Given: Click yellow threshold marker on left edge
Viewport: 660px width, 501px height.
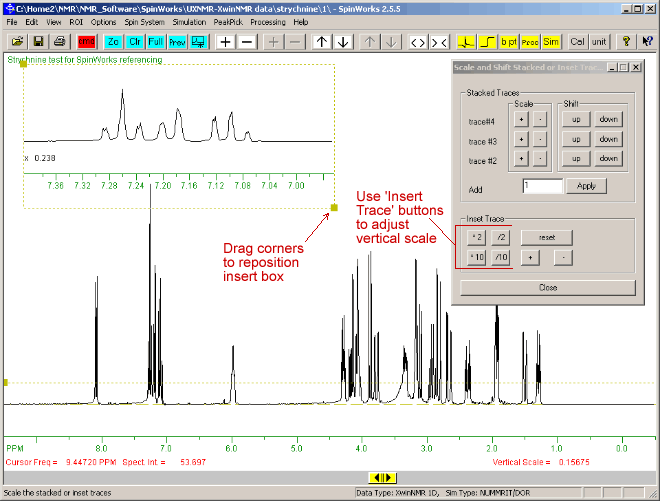Looking at the screenshot, I should pos(6,382).
